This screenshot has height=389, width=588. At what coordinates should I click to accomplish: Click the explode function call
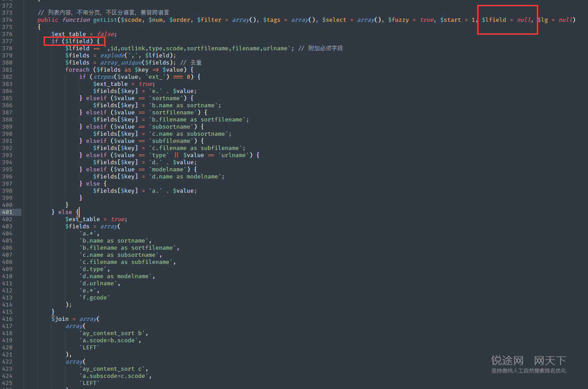pyautogui.click(x=112, y=56)
